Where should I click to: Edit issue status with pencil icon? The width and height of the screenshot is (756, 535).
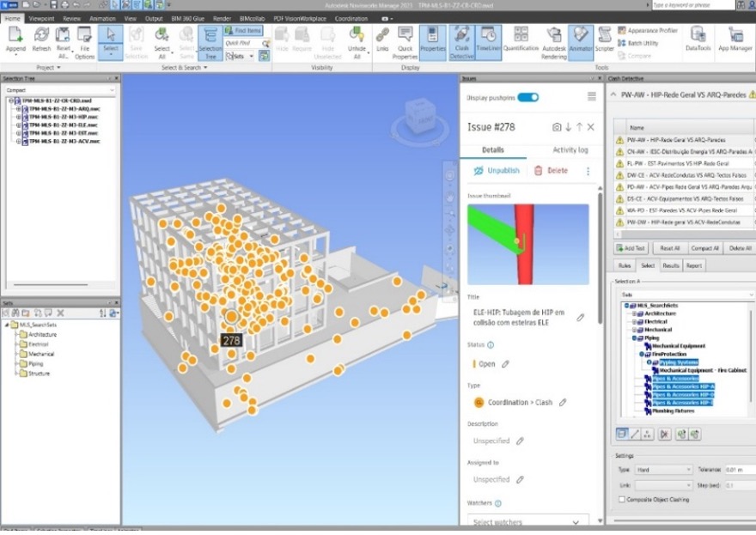pyautogui.click(x=505, y=364)
